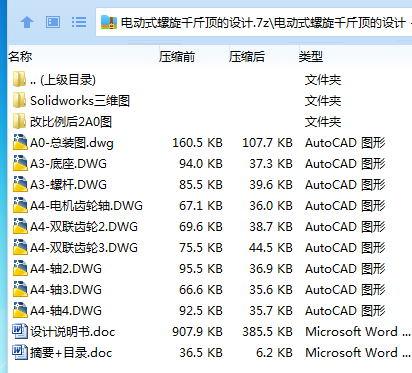This screenshot has width=412, height=373.
Task: Click AutoCAD icon of A3-底座.DWG
Action: click(x=20, y=163)
